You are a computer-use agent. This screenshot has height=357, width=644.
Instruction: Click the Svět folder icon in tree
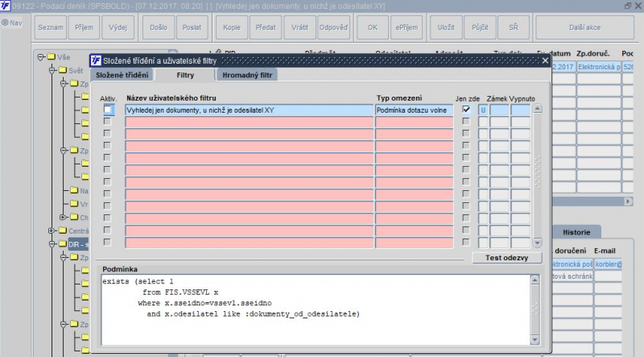point(62,70)
